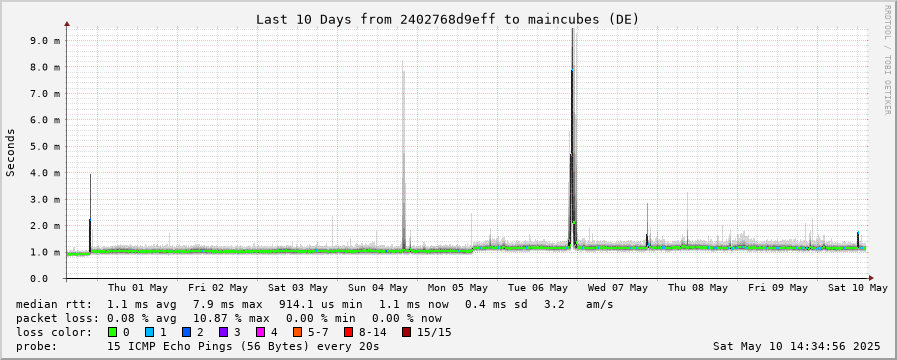
Task: Click the timestamp Sat May 10 14:34:56 2025
Action: [x=796, y=346]
